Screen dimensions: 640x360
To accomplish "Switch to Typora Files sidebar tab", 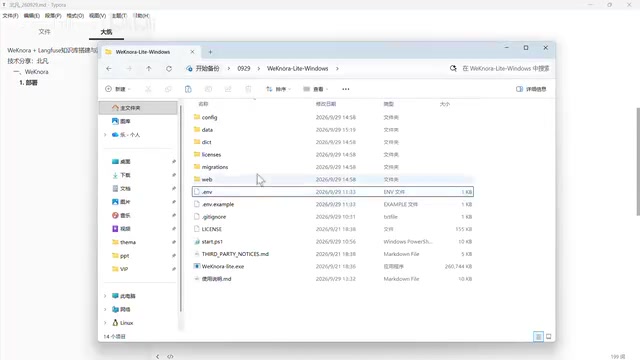I will click(44, 31).
